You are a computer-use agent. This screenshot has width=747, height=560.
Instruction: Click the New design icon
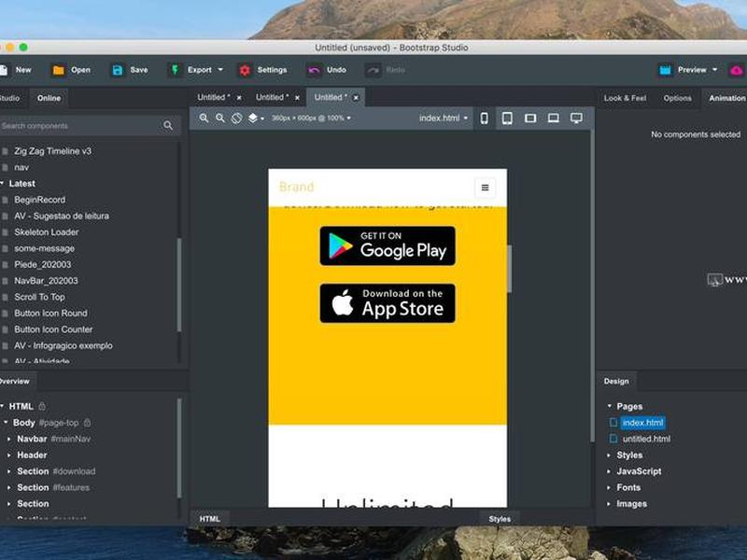[x=3, y=70]
